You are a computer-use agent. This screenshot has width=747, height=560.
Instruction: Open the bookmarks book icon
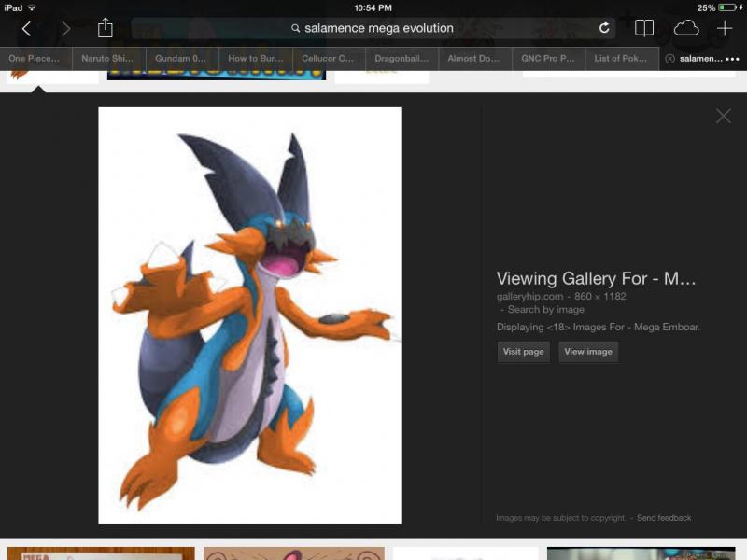(x=644, y=28)
